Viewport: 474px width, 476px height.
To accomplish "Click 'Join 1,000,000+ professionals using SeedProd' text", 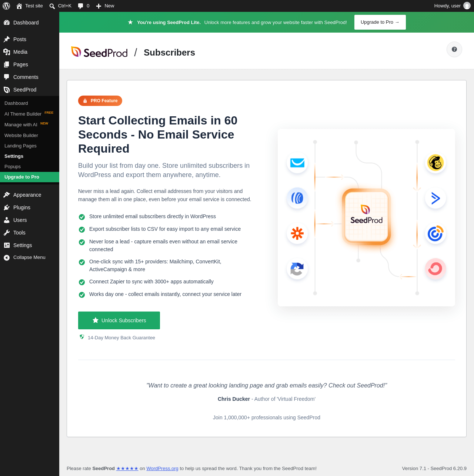I will coord(267,417).
